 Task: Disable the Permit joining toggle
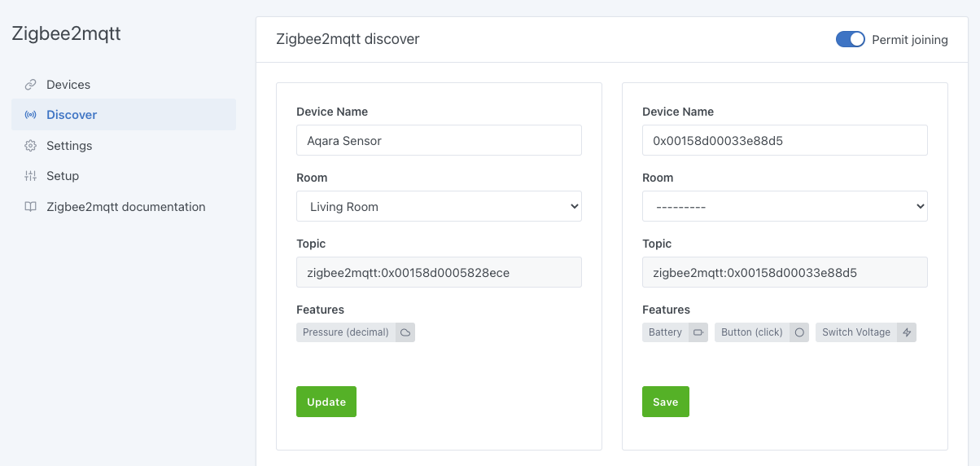[x=850, y=39]
